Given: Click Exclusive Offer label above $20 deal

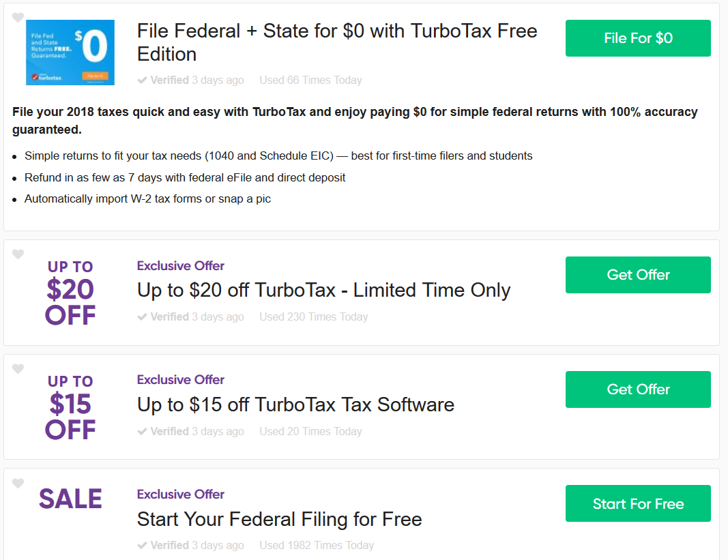Looking at the screenshot, I should 181,265.
